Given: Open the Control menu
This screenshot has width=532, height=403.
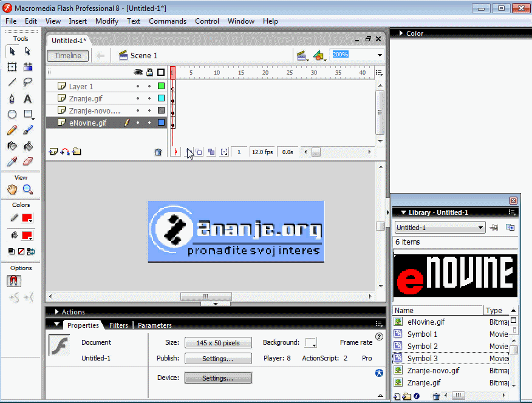Looking at the screenshot, I should (x=207, y=21).
